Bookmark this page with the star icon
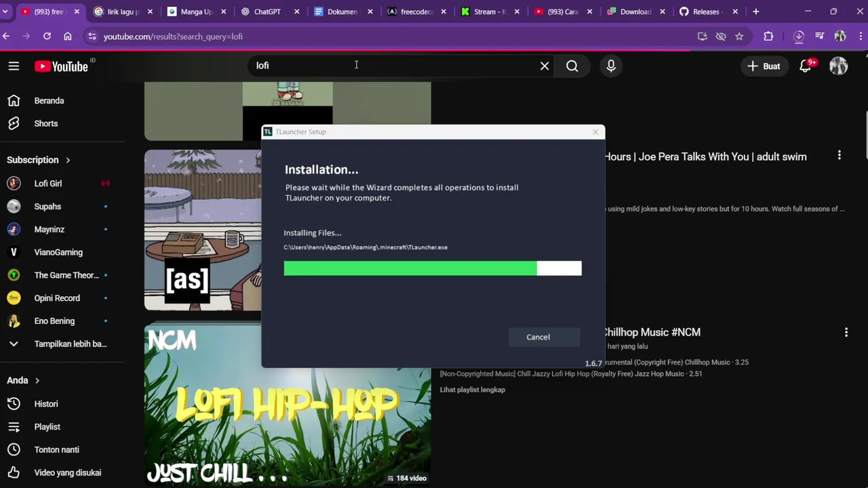The height and width of the screenshot is (488, 868). 739,37
